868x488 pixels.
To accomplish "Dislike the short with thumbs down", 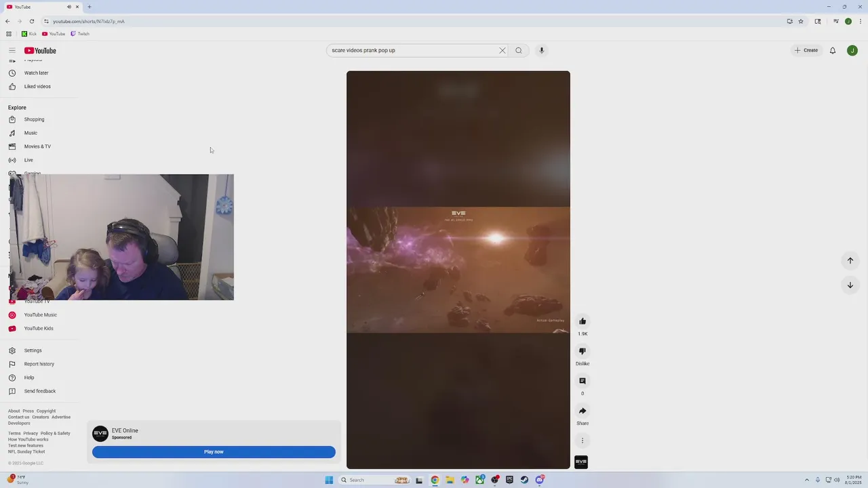I will pyautogui.click(x=583, y=351).
